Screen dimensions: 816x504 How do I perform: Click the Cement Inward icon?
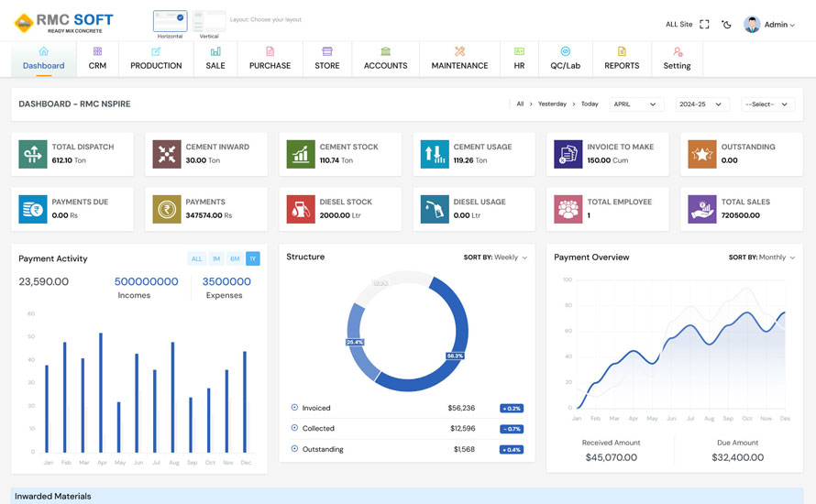click(167, 154)
